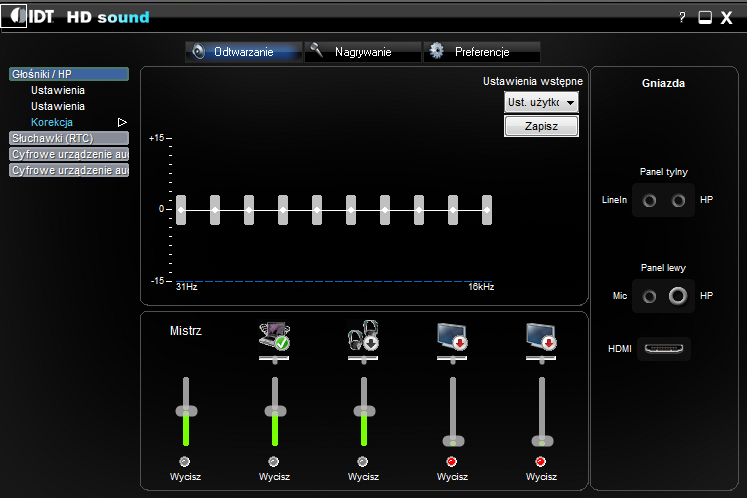Unmute the last monitor digital audio channel
Image resolution: width=747 pixels, height=498 pixels.
[541, 461]
